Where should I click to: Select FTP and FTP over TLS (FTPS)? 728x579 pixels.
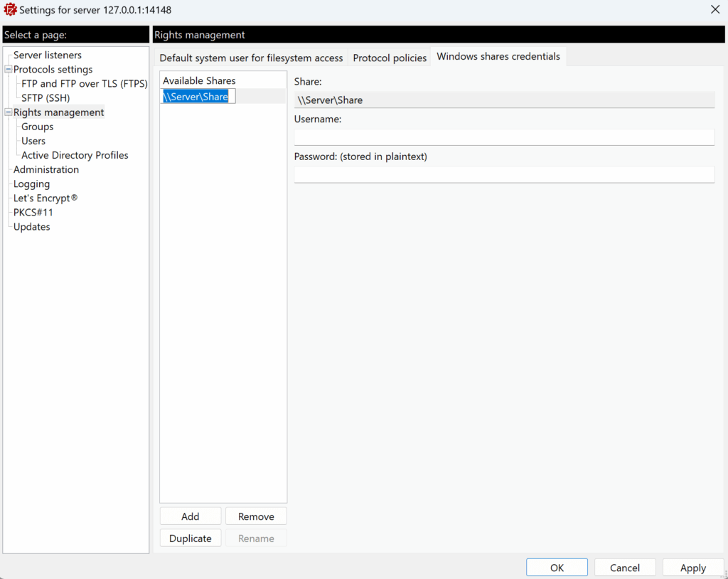point(84,84)
